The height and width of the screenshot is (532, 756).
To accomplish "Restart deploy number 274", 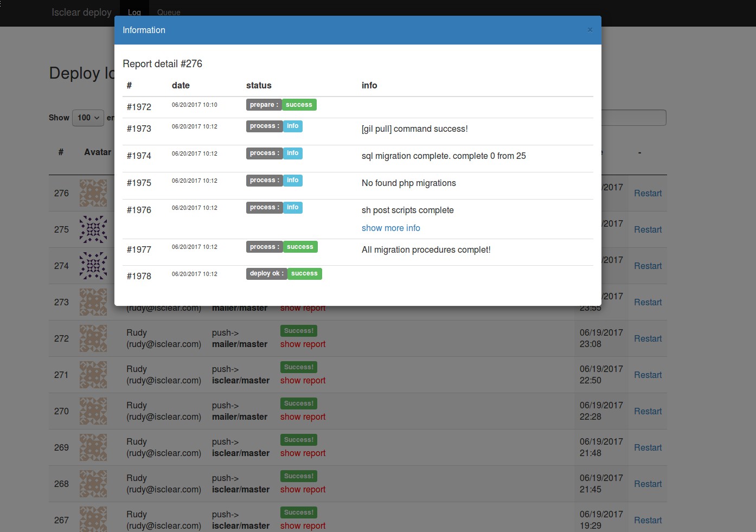I will 648,266.
